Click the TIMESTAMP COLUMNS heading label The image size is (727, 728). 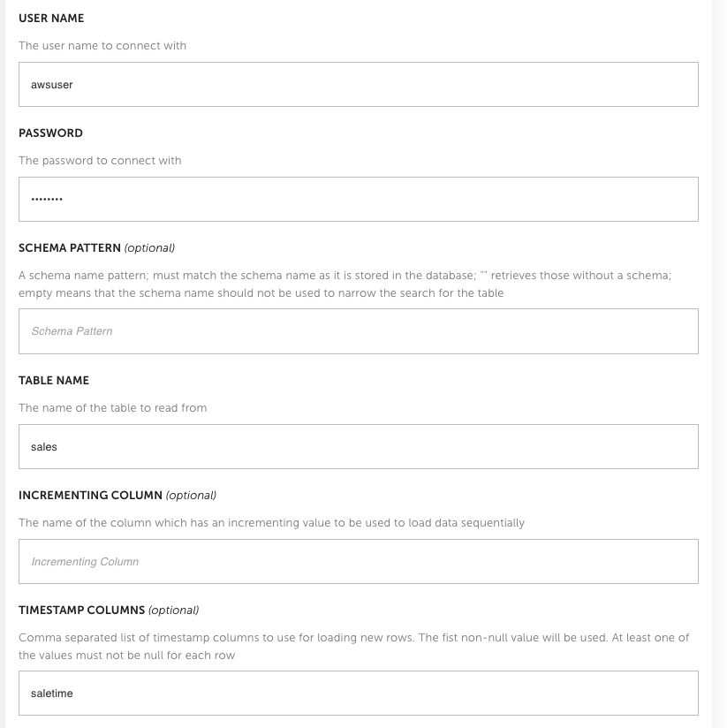81,610
